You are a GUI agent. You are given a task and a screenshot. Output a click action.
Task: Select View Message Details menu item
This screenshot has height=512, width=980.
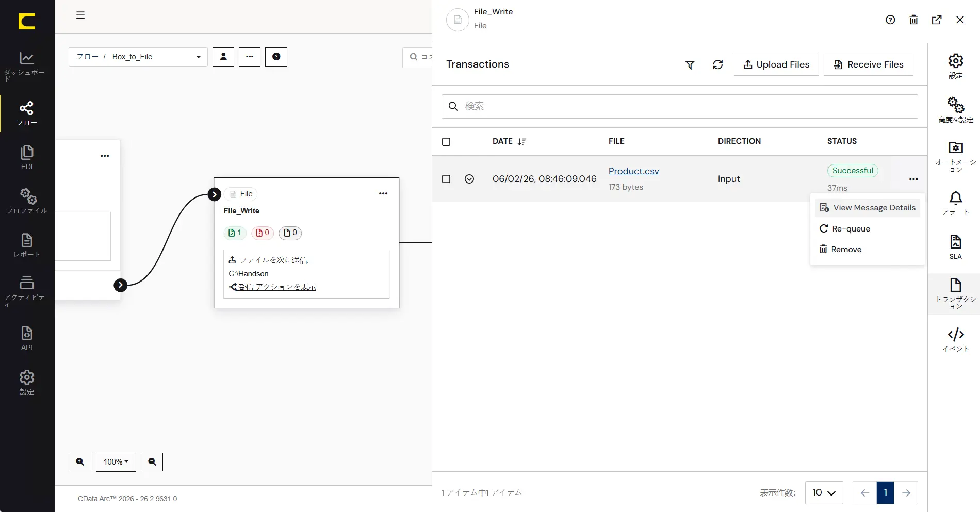pos(868,208)
